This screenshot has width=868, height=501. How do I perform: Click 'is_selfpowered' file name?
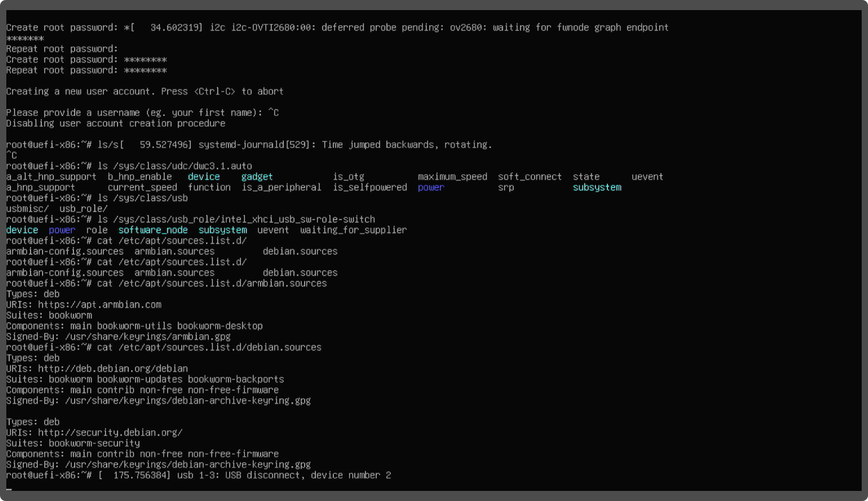click(370, 188)
